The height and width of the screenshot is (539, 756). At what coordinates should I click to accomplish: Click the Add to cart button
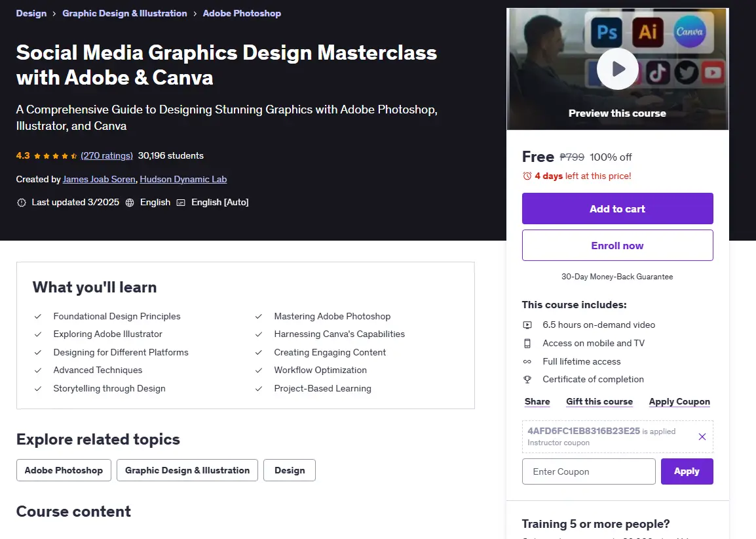pos(617,209)
